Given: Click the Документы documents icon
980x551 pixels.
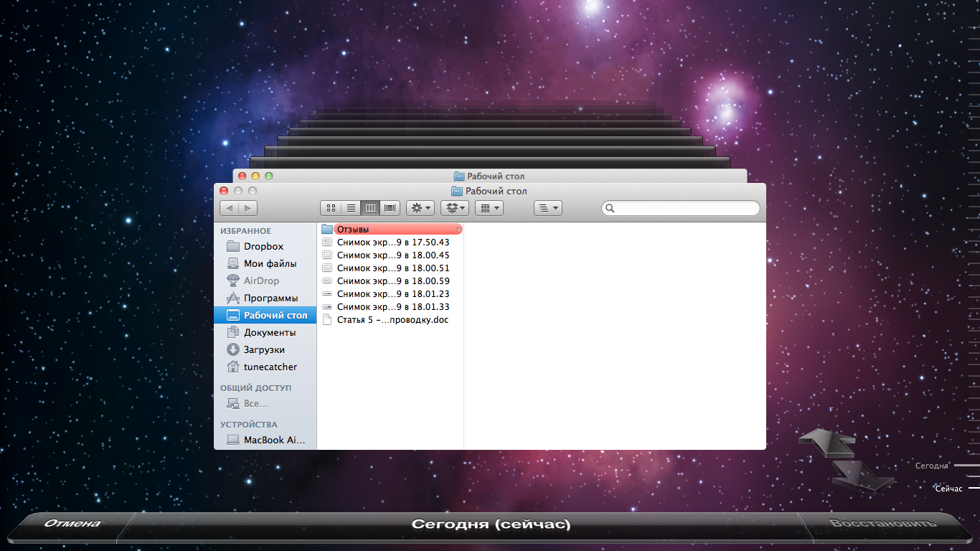Looking at the screenshot, I should click(232, 332).
